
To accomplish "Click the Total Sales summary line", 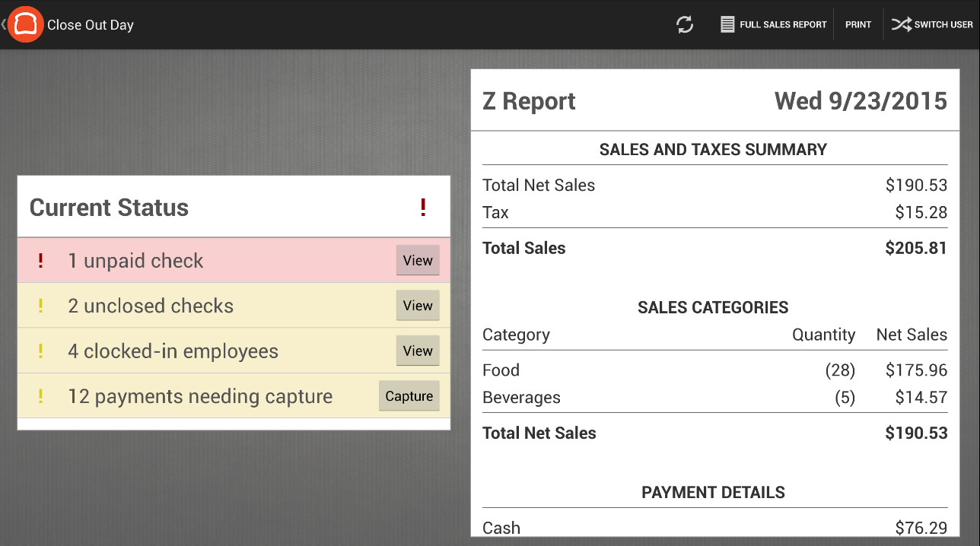I will pos(714,248).
